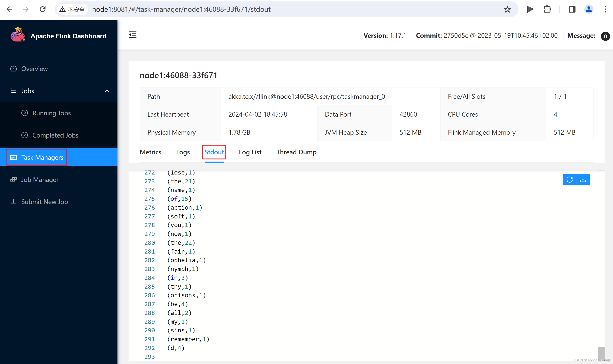Click the Log List tab
Image resolution: width=613 pixels, height=364 pixels.
click(250, 153)
